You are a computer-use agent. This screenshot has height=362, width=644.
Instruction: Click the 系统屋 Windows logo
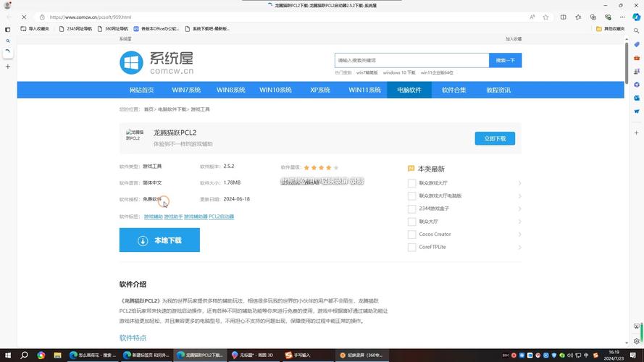pyautogui.click(x=131, y=62)
